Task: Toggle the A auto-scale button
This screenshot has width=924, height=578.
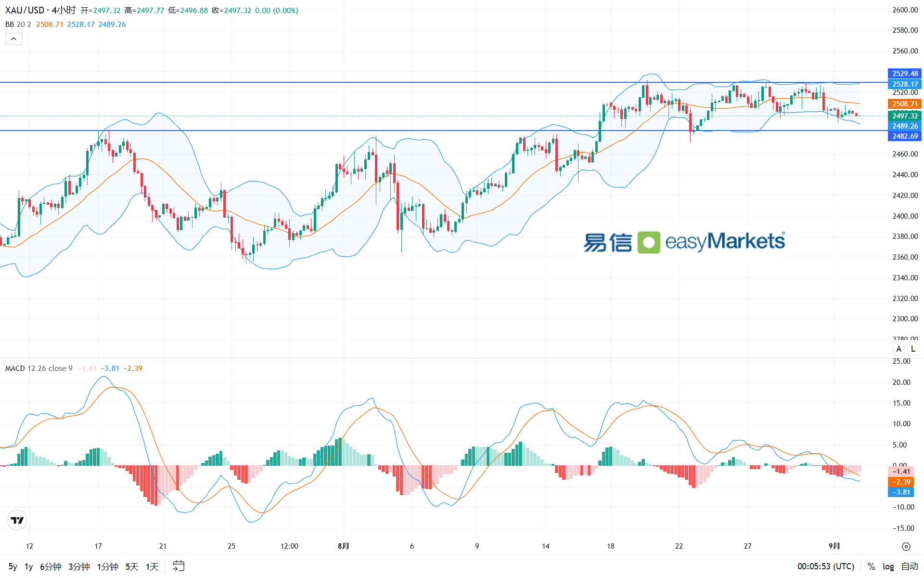Action: click(x=898, y=349)
